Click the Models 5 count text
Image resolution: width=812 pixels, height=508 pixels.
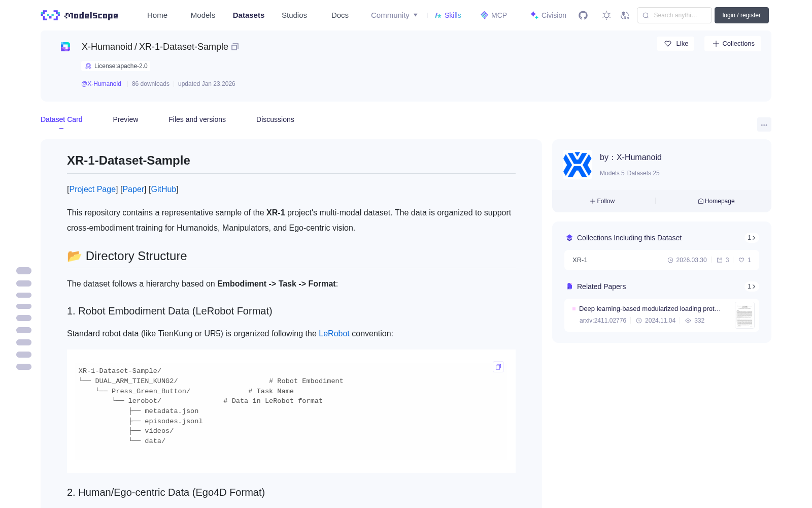coord(612,173)
